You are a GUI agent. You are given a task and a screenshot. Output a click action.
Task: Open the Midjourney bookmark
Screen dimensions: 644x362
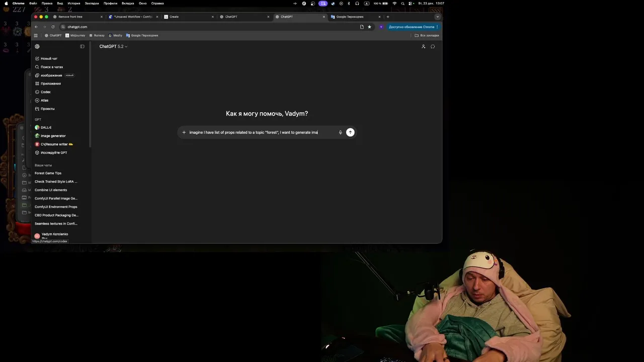click(75, 36)
